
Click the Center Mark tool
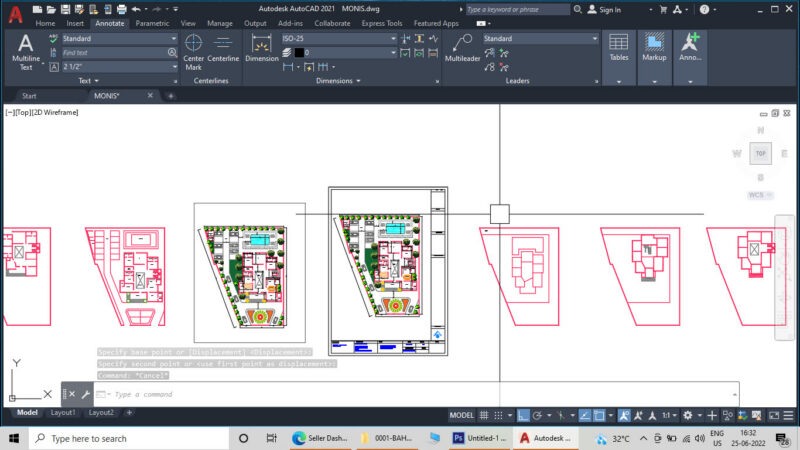click(x=193, y=52)
